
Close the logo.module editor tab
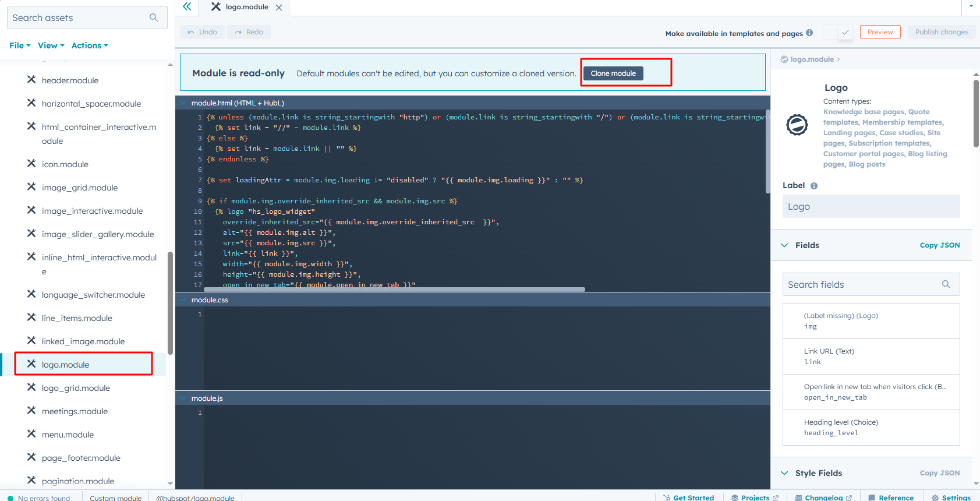(x=279, y=8)
